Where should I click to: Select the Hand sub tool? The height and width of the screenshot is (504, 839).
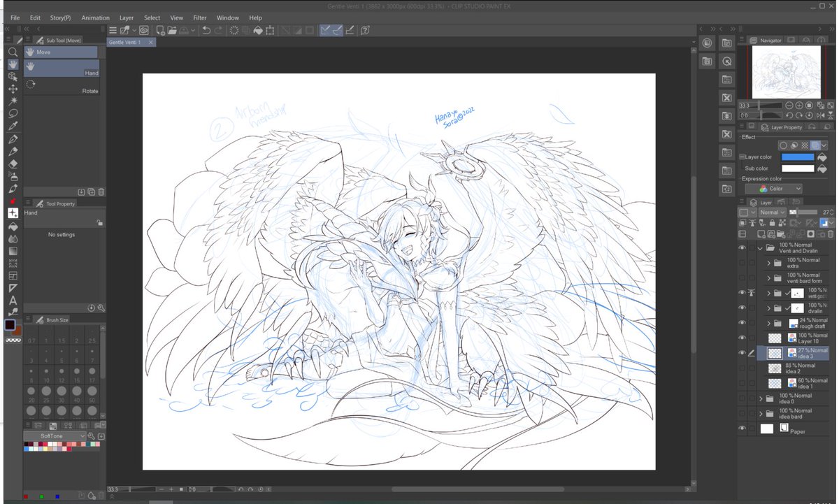(62, 68)
